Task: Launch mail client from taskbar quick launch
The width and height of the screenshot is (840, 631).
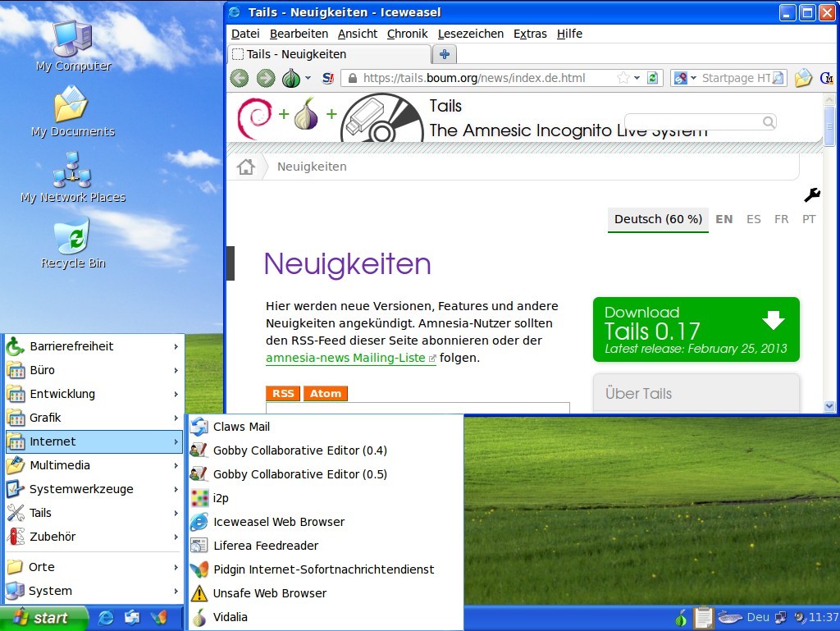Action: 132,618
